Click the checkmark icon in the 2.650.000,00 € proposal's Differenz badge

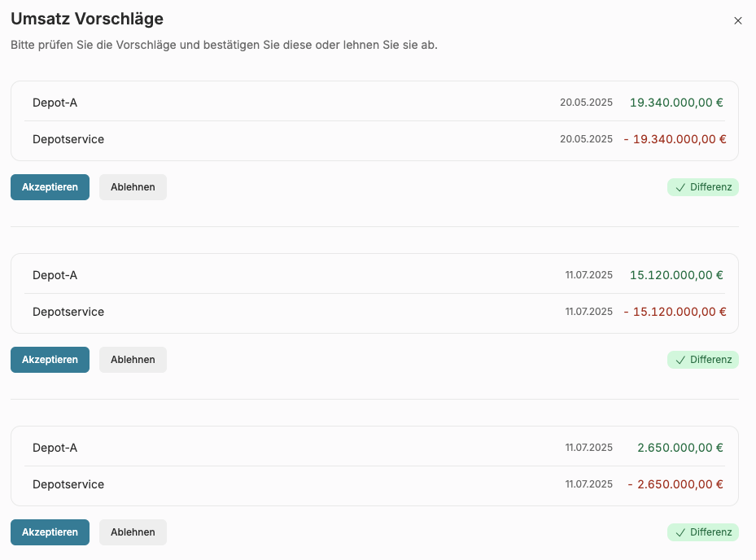680,532
